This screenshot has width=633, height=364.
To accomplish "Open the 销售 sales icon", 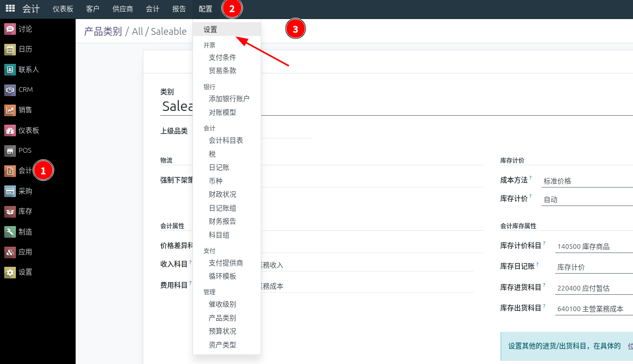I will [10, 110].
